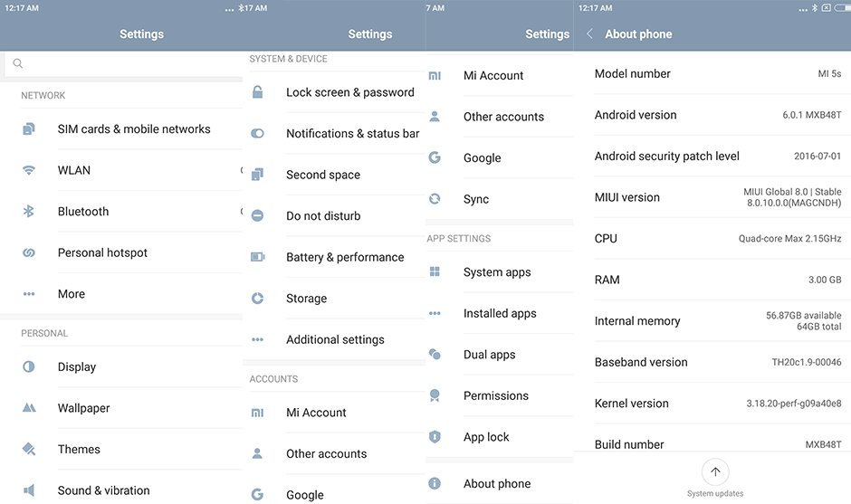Open Battery & performance icon

click(258, 257)
